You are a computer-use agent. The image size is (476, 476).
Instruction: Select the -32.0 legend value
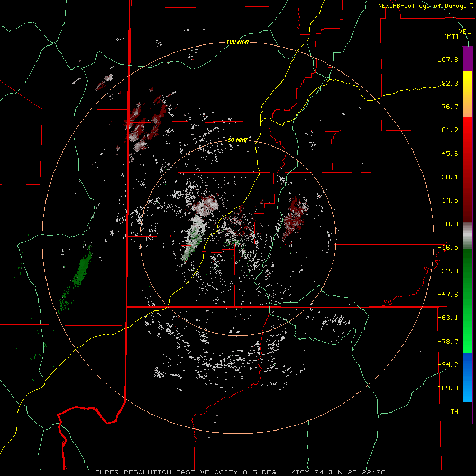[448, 271]
